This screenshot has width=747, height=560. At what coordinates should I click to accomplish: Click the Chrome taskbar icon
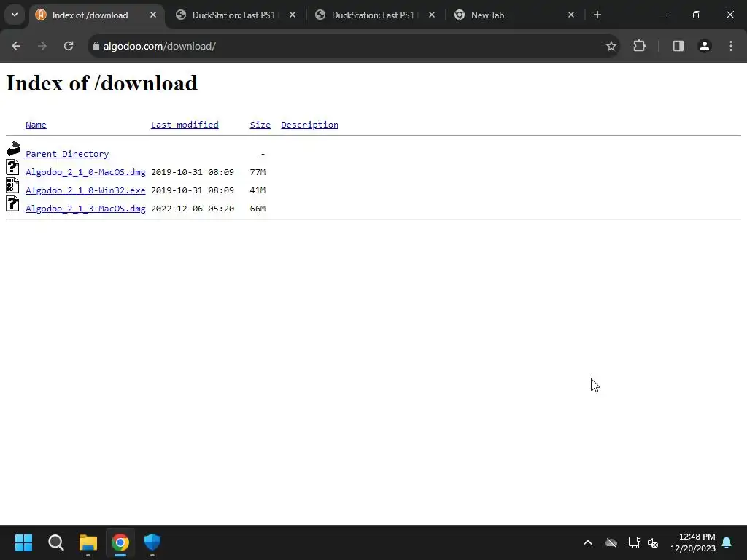(120, 542)
